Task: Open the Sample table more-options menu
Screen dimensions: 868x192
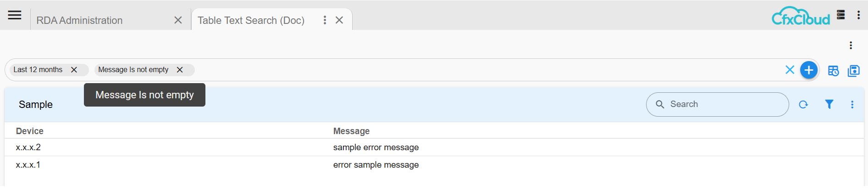Action: pyautogui.click(x=852, y=105)
